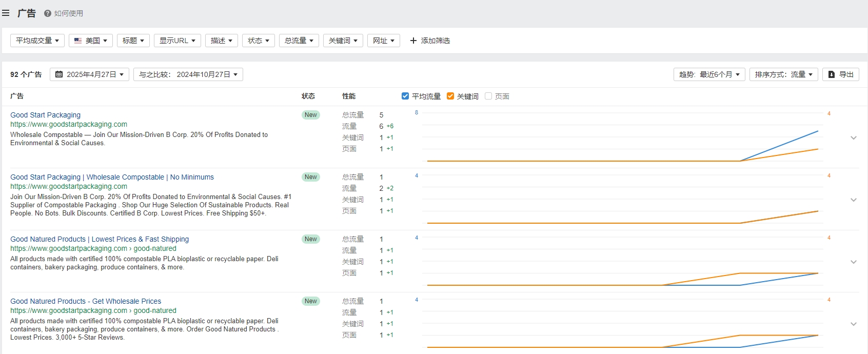Click the US flag icon in country filter
This screenshot has width=868, height=354.
(x=78, y=41)
